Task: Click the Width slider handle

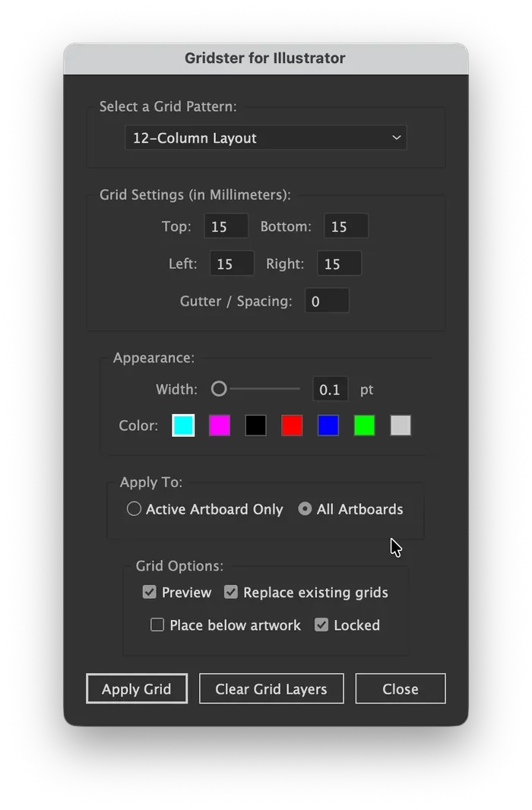Action: click(219, 389)
